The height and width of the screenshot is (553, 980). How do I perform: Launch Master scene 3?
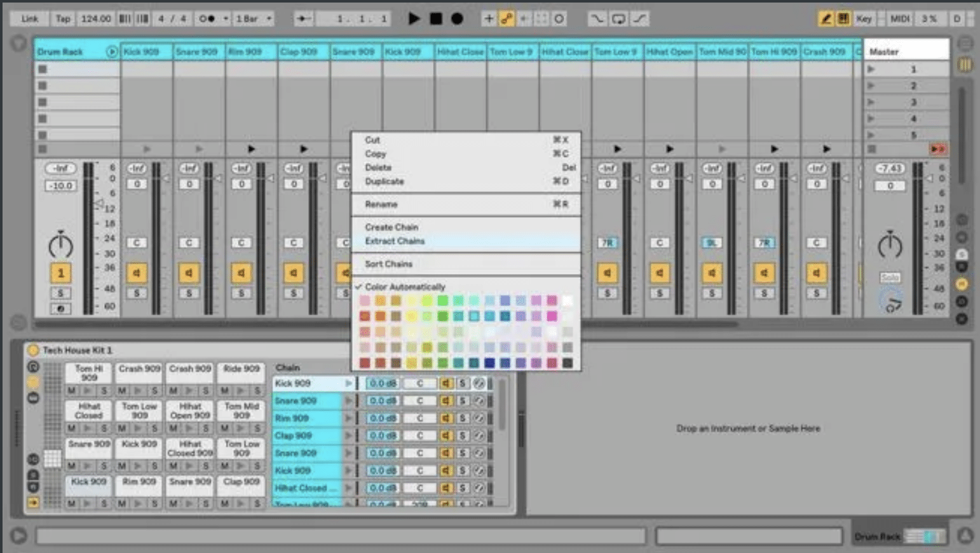pos(871,102)
